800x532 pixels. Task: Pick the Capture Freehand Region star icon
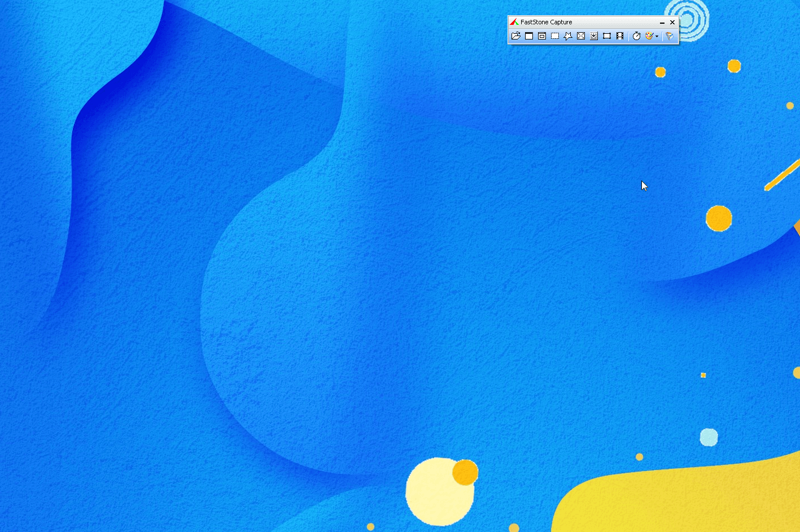tap(568, 36)
